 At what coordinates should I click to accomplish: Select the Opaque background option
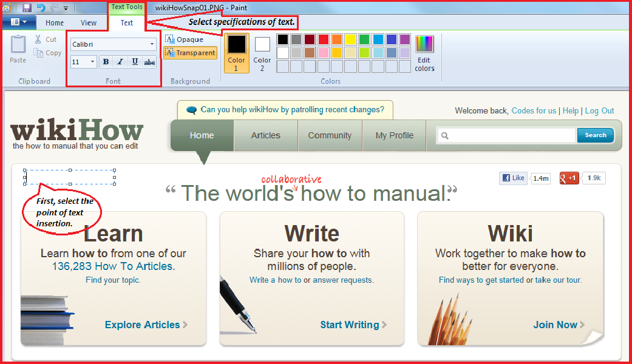click(184, 39)
